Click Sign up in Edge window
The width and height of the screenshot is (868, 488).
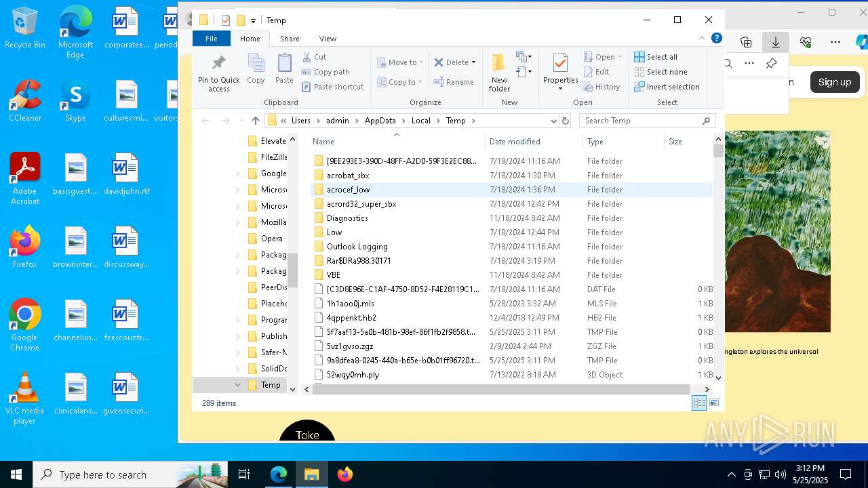[x=834, y=82]
